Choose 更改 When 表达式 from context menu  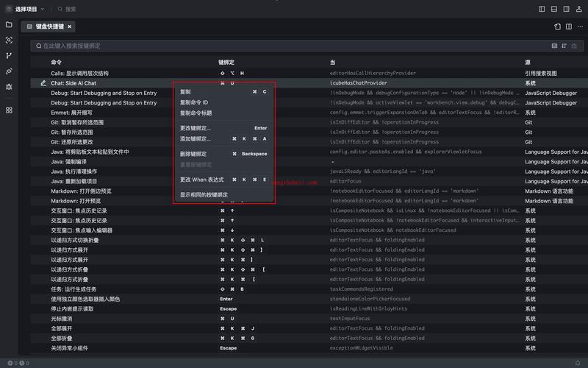point(224,180)
